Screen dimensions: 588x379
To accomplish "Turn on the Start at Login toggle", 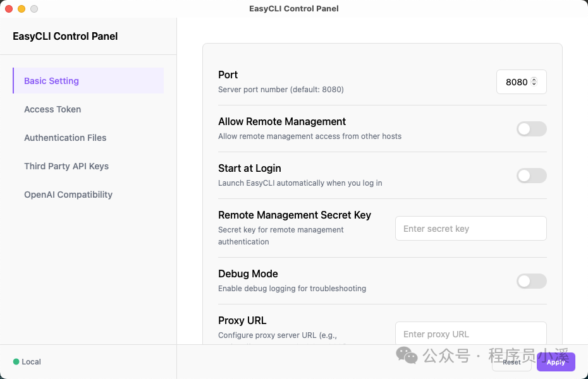I will 531,176.
